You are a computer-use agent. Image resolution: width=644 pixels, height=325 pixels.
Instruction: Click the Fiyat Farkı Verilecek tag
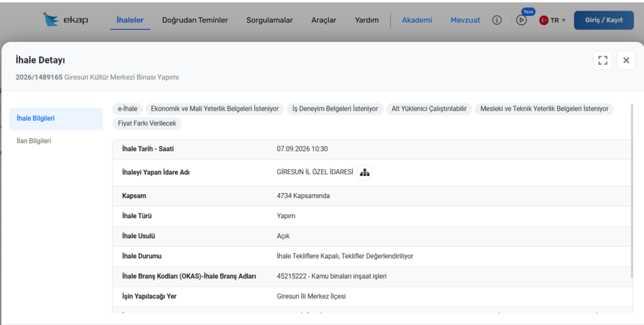click(147, 123)
